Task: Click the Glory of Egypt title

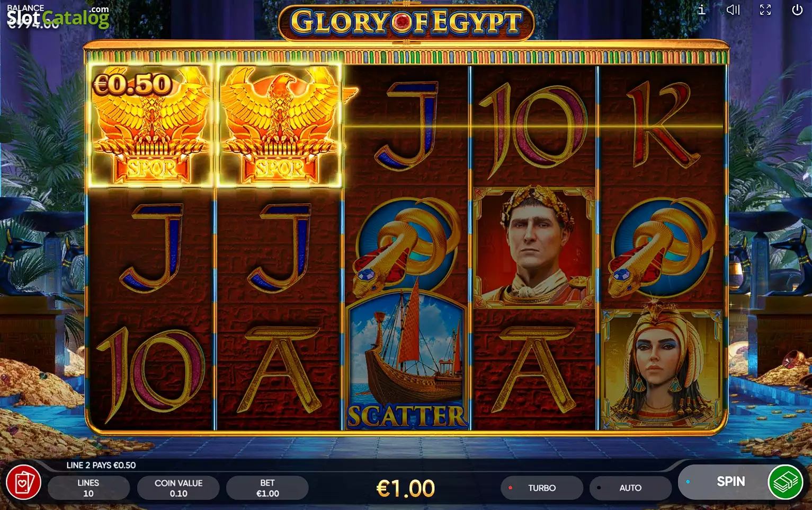Action: click(406, 23)
